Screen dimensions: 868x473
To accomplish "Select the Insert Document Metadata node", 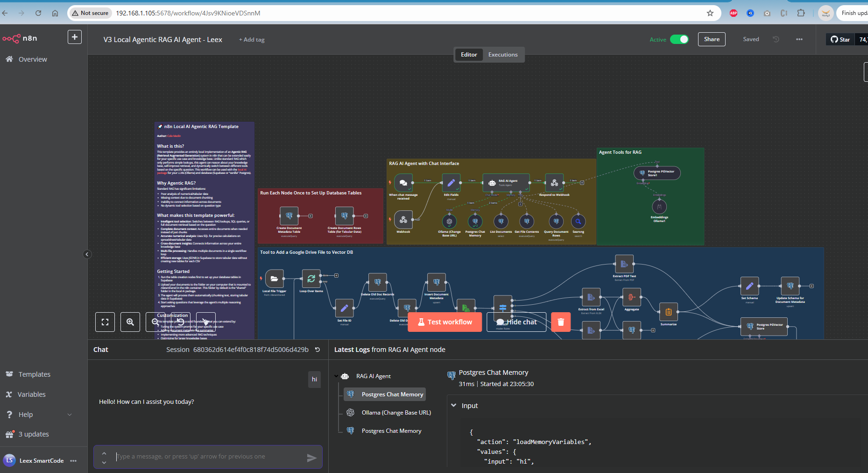I will 436,282.
